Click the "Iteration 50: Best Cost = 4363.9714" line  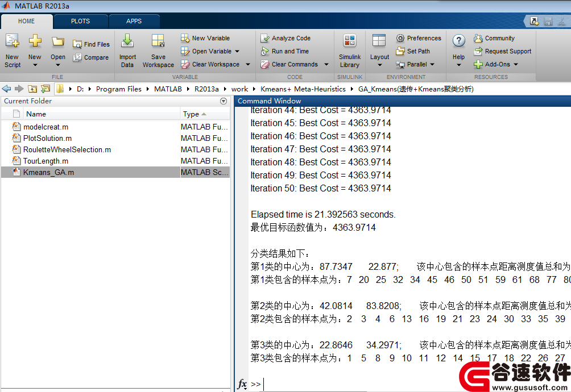click(x=321, y=188)
